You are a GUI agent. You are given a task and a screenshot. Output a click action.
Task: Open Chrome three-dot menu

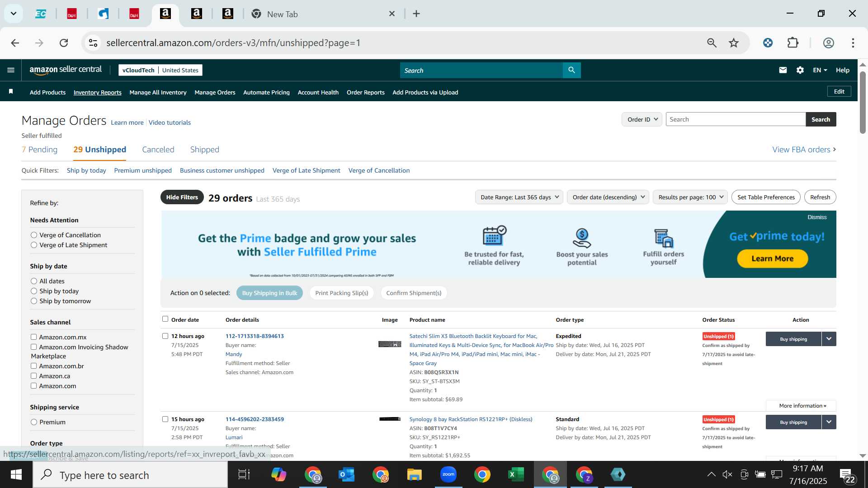coord(853,43)
